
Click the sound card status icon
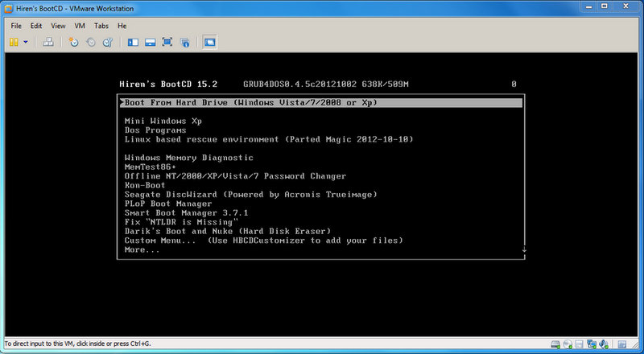click(x=603, y=344)
